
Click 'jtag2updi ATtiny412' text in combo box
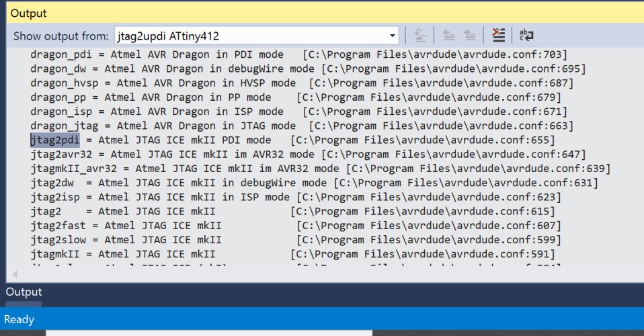pyautogui.click(x=168, y=36)
